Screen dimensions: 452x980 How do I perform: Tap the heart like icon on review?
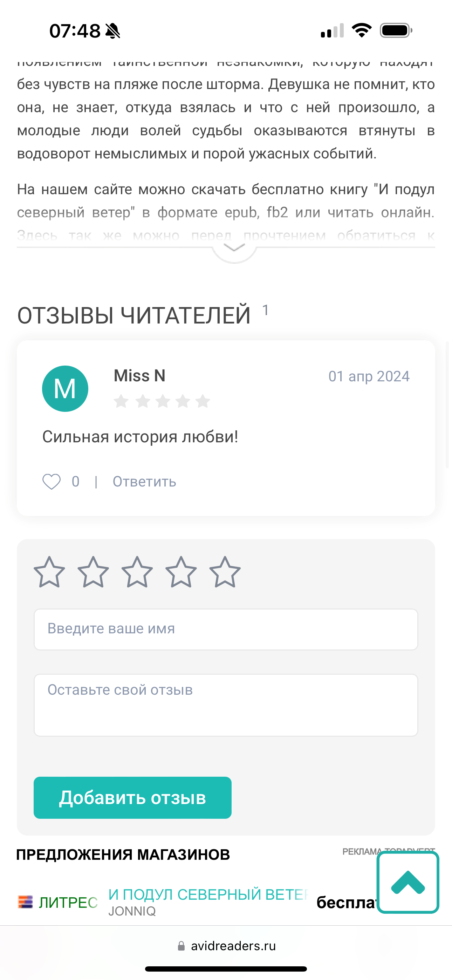52,482
